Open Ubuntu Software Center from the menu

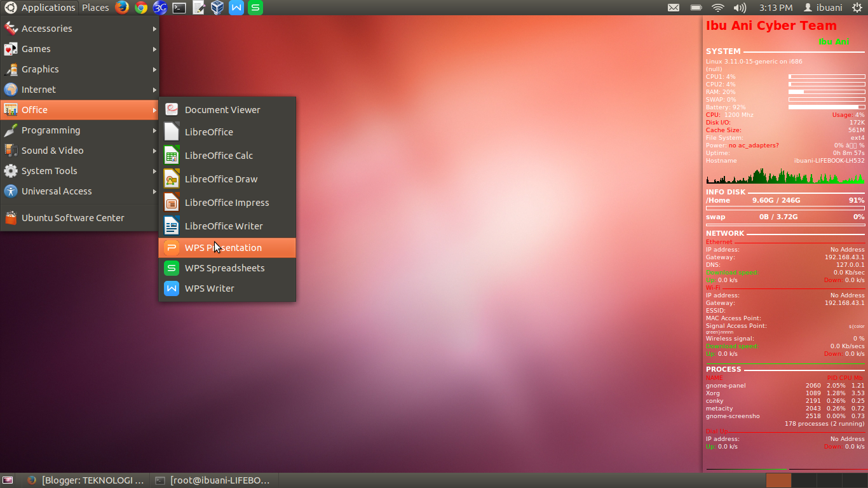point(79,218)
